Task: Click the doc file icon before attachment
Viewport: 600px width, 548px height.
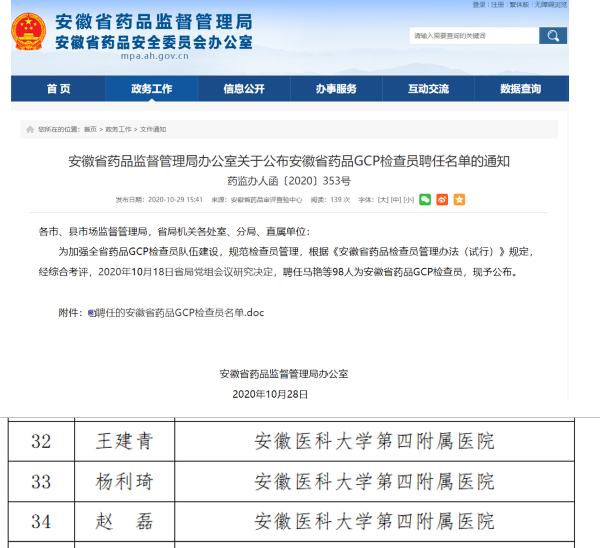Action: pos(91,313)
